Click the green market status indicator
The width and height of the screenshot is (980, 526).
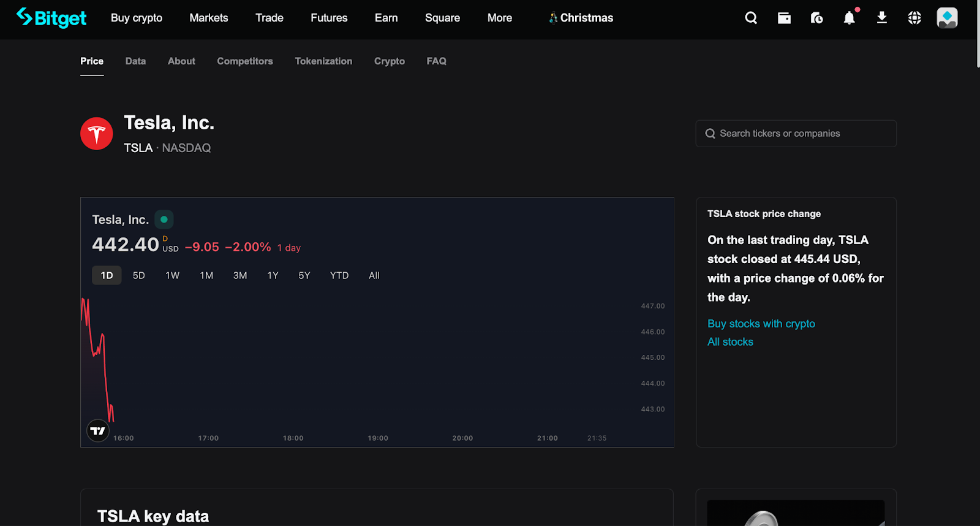pyautogui.click(x=164, y=219)
